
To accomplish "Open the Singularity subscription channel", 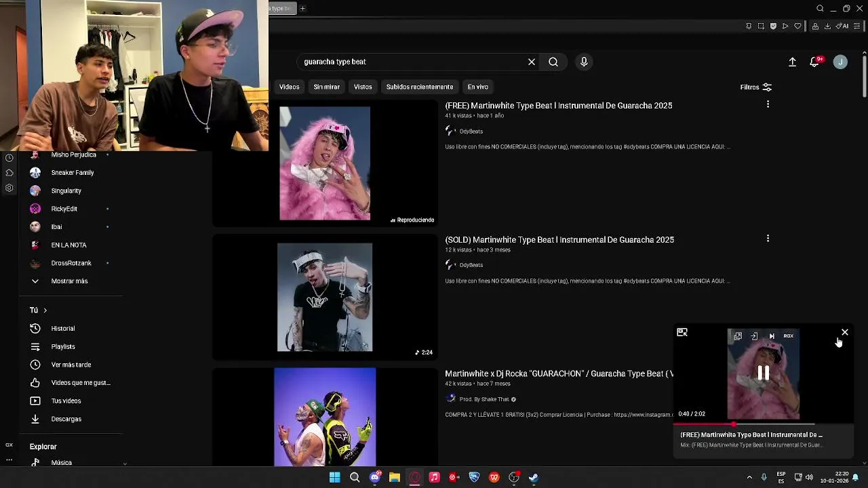I will (x=66, y=191).
